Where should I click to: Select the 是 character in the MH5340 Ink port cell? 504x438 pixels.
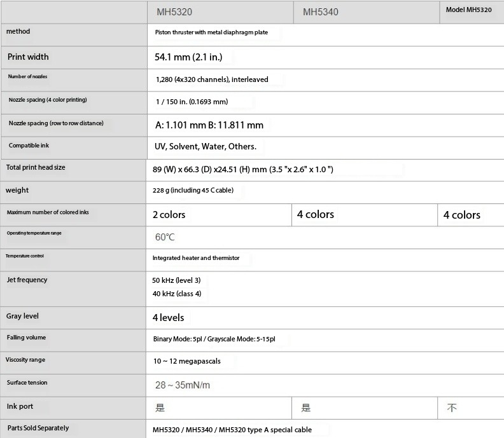point(306,408)
